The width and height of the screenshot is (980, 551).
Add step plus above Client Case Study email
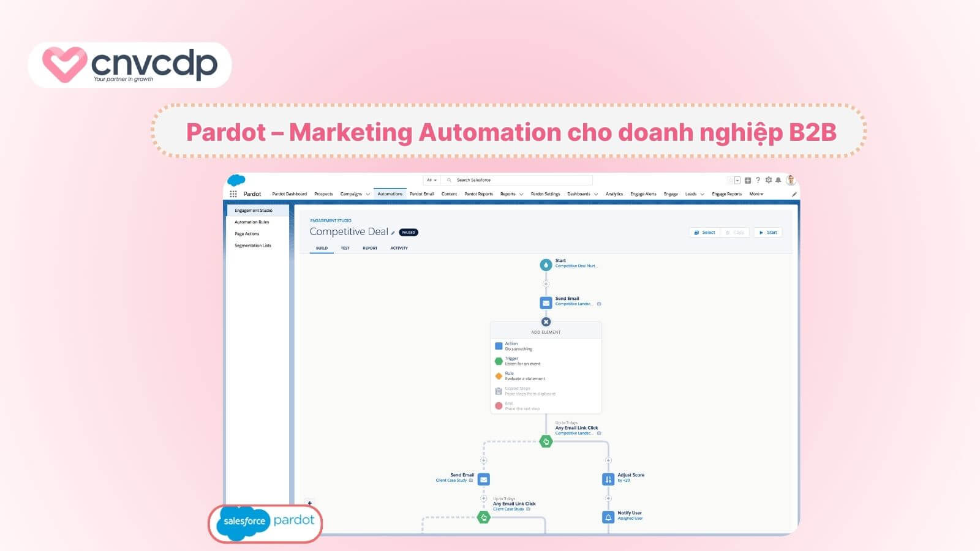(x=484, y=460)
